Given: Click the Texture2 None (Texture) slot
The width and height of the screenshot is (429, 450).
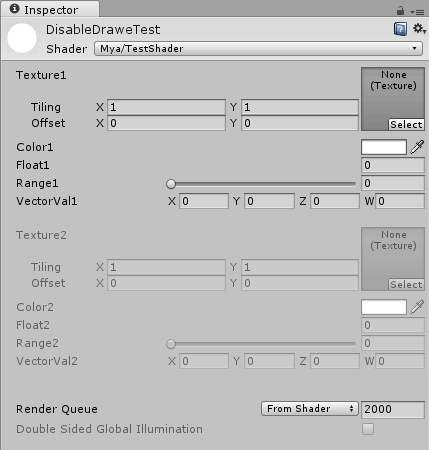Looking at the screenshot, I should 393,259.
